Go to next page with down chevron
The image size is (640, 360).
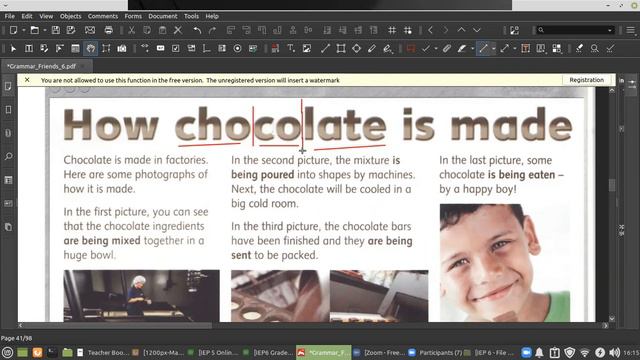pos(476,30)
